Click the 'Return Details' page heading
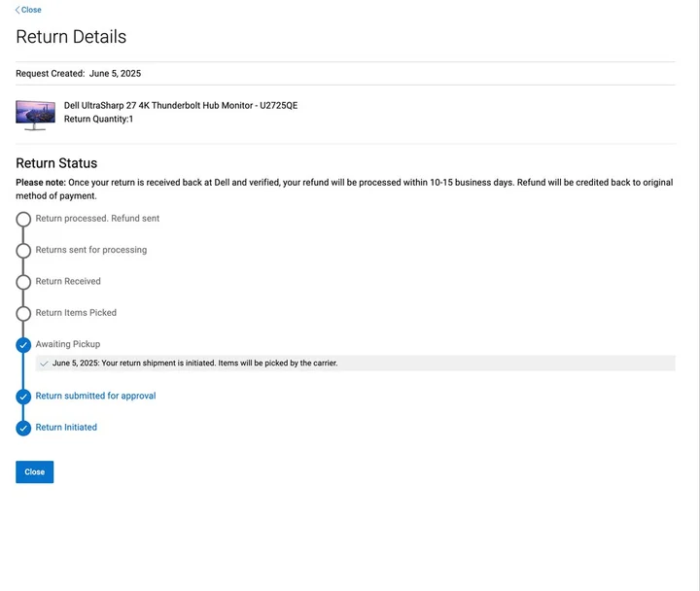The height and width of the screenshot is (591, 700). pyautogui.click(x=71, y=37)
